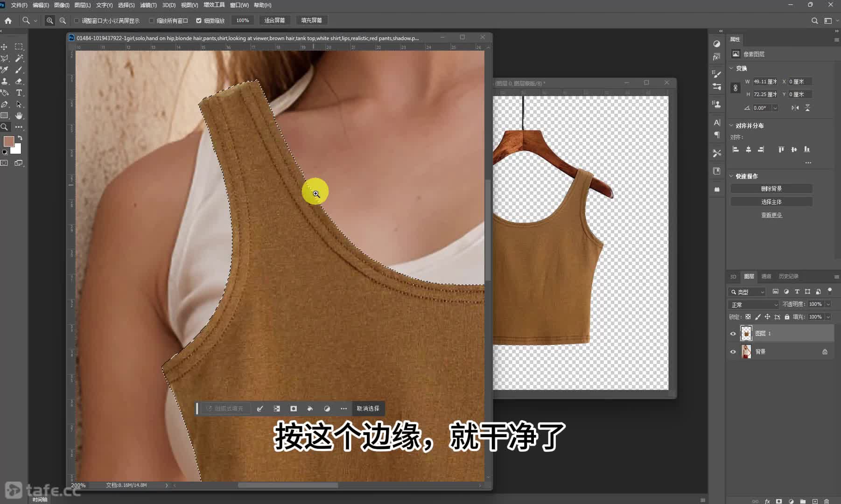Toggle the layer filter on/off switch

pyautogui.click(x=830, y=291)
